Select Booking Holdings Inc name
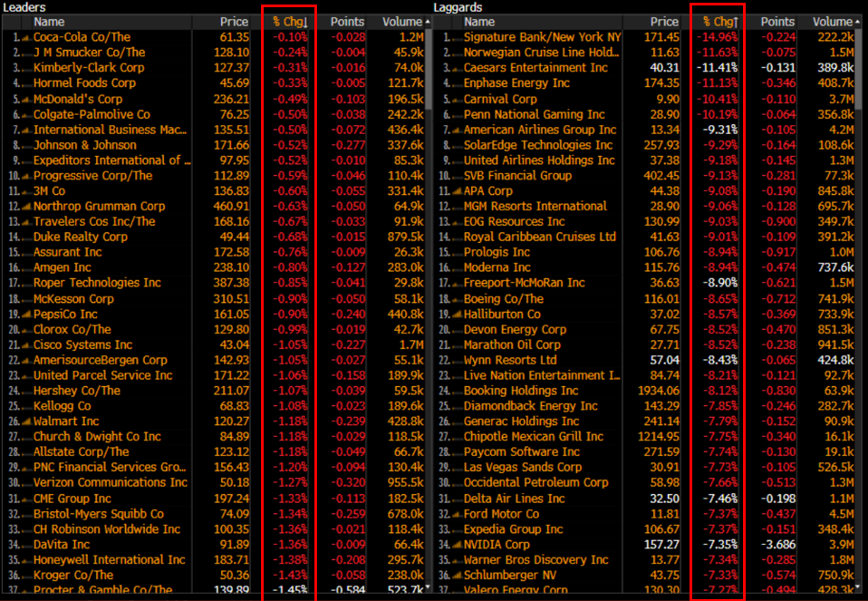 [521, 391]
